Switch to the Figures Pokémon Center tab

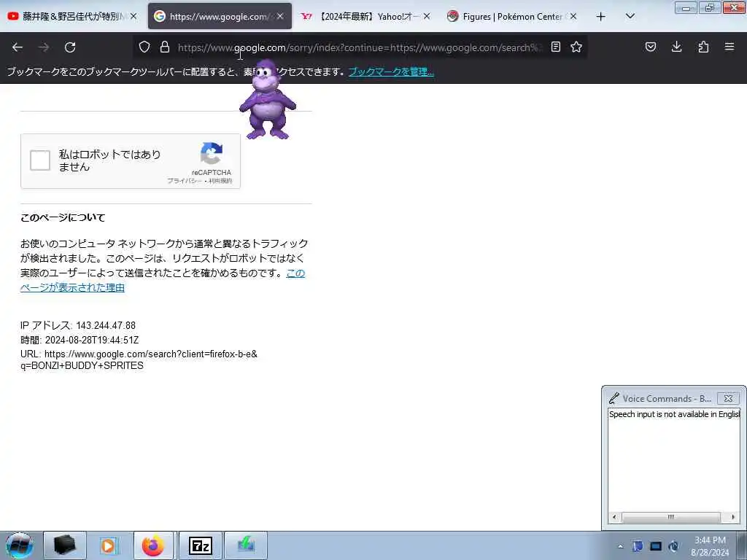511,16
